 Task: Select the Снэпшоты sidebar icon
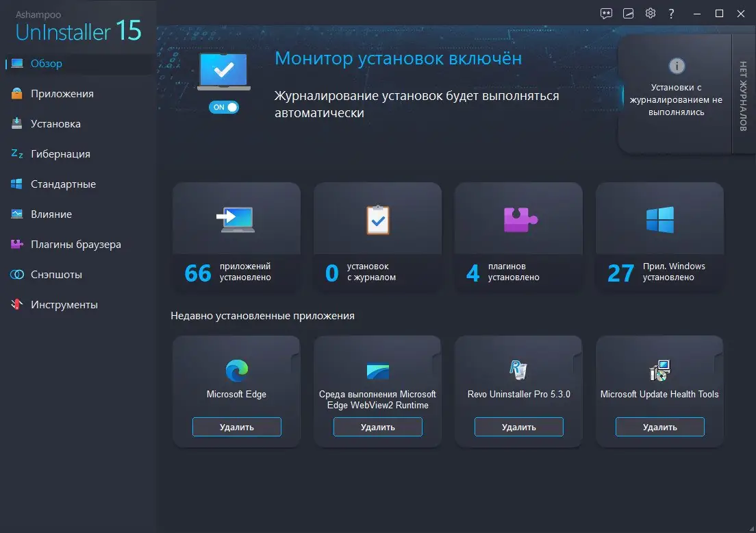(16, 274)
